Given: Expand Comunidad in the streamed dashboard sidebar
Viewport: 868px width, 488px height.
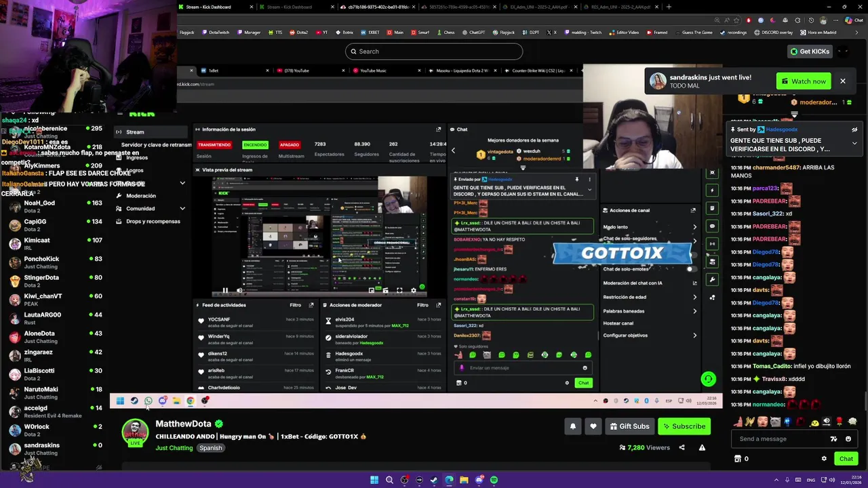Looking at the screenshot, I should coord(182,209).
